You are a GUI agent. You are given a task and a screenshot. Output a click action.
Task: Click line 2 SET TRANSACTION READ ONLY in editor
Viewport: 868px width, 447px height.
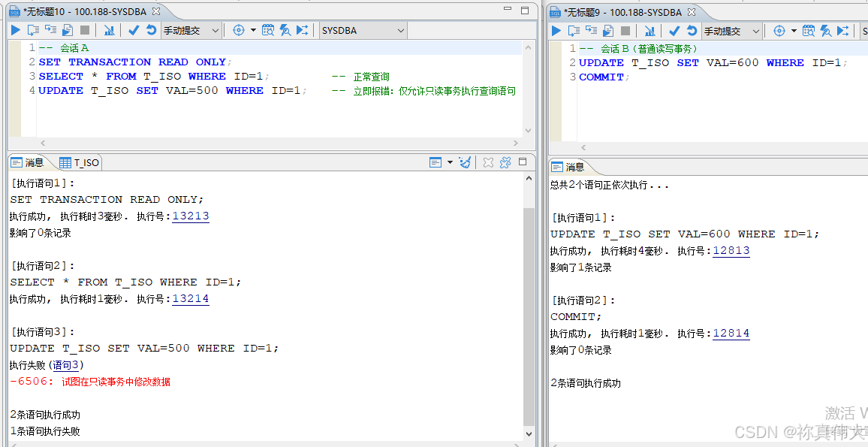[136, 62]
